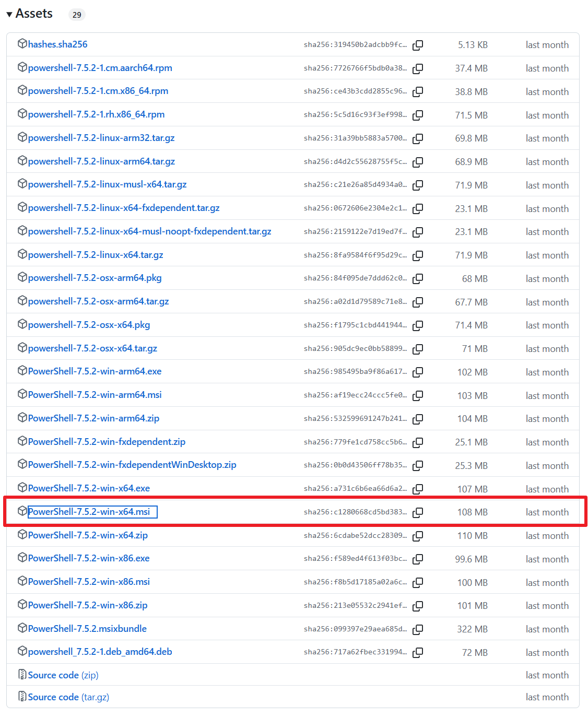Copy hash of win-x64.exe asset
This screenshot has height=717, width=588.
tap(418, 489)
